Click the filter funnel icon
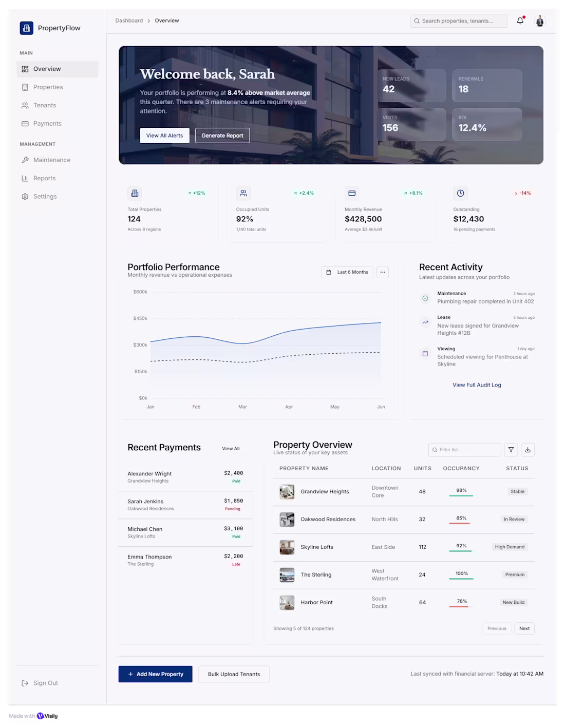Screen dimensions: 565x728 point(511,450)
